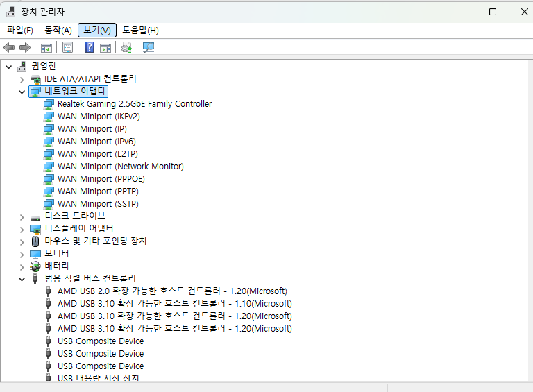533x392 pixels.
Task: Collapse the 범용 직렬 버스 컨트롤러 category
Action: tap(22, 279)
